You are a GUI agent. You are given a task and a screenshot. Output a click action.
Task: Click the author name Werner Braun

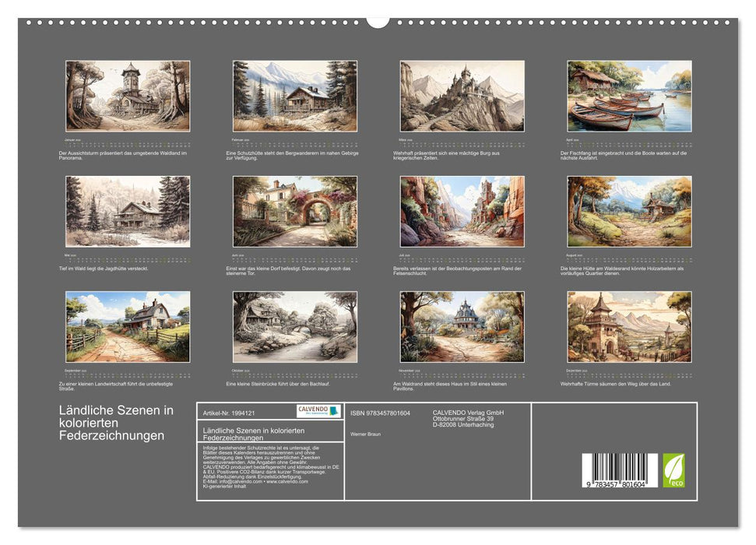(365, 434)
